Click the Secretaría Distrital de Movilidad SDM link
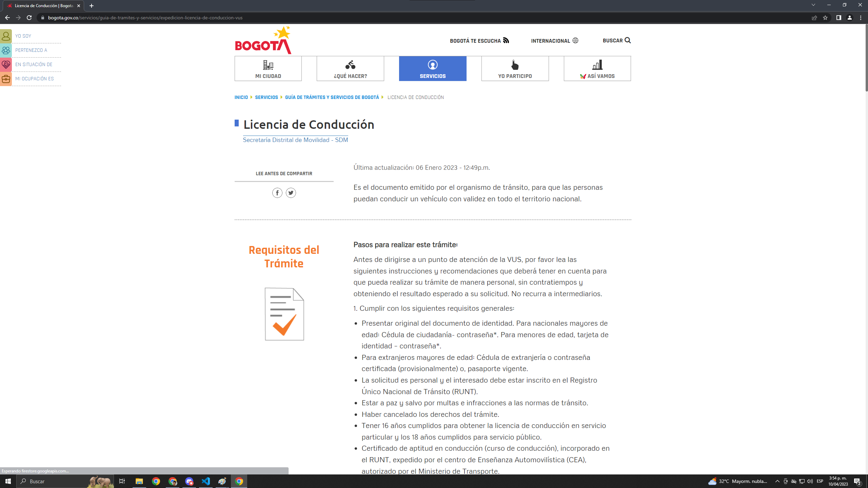Screen dimensions: 868x488 point(295,139)
